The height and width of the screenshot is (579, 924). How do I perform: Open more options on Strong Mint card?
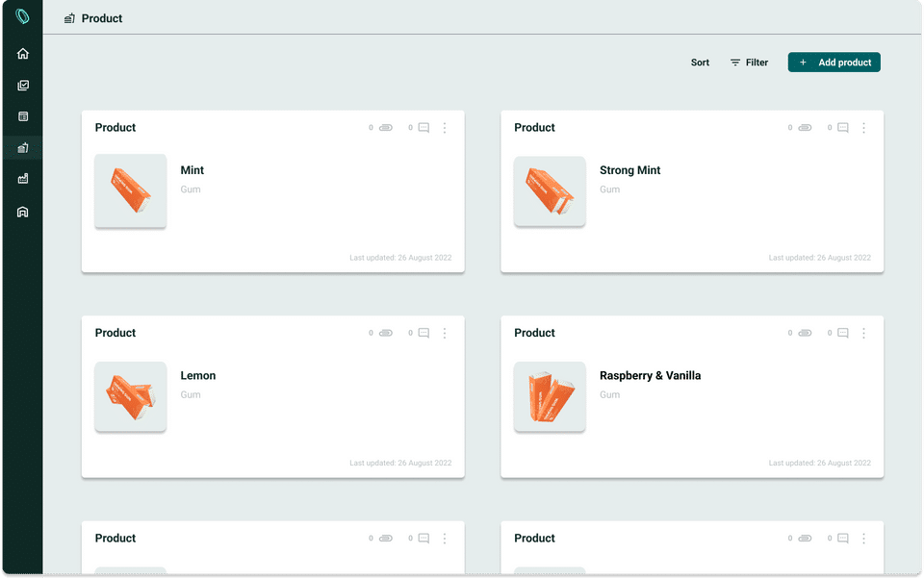tap(864, 128)
